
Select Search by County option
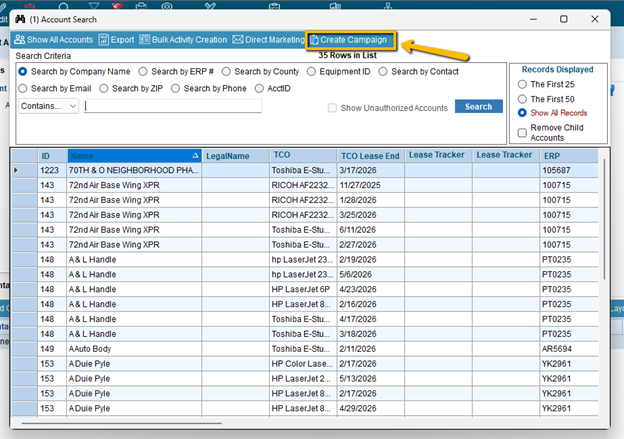(x=226, y=72)
